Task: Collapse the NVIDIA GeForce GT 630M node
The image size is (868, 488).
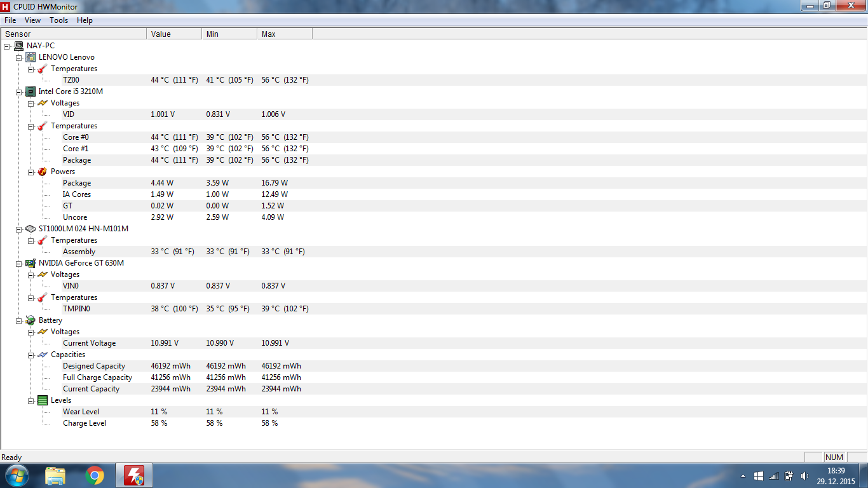Action: [x=18, y=263]
